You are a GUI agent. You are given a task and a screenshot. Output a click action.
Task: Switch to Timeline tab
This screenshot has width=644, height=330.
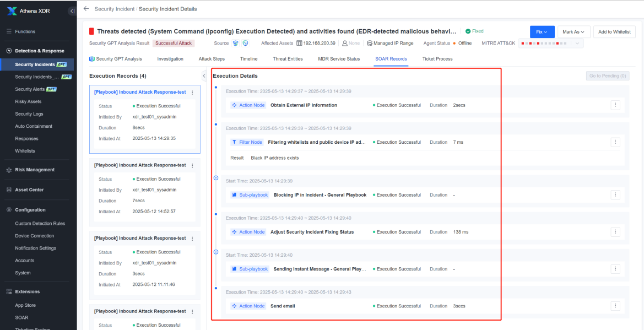pyautogui.click(x=249, y=59)
